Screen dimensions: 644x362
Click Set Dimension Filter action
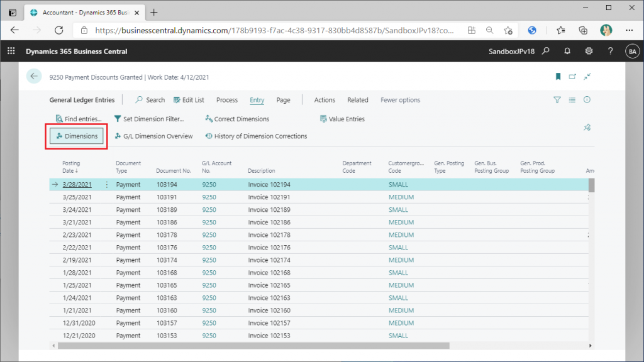pyautogui.click(x=149, y=119)
